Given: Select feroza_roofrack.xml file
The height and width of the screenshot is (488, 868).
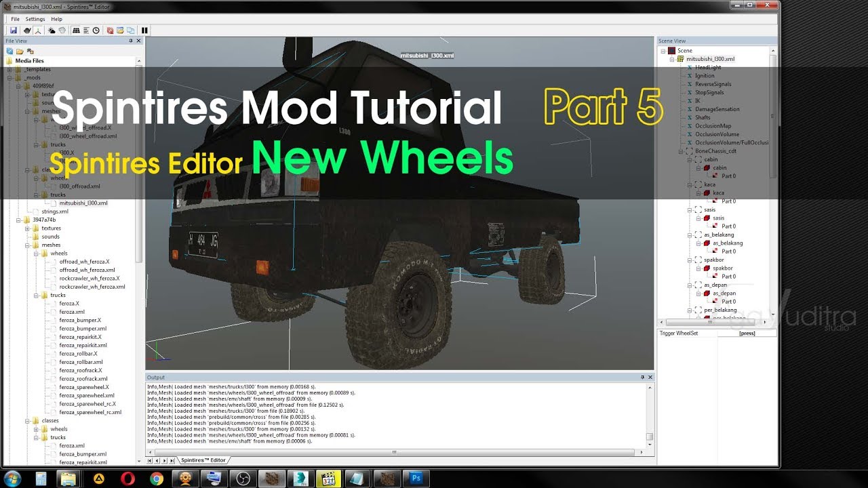Looking at the screenshot, I should (x=83, y=379).
